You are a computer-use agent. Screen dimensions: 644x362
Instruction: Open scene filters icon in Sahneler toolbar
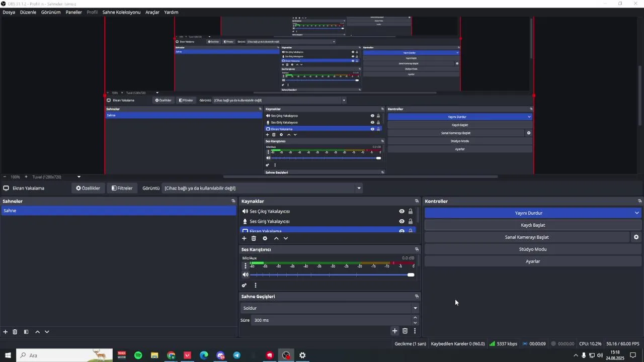[x=26, y=332]
